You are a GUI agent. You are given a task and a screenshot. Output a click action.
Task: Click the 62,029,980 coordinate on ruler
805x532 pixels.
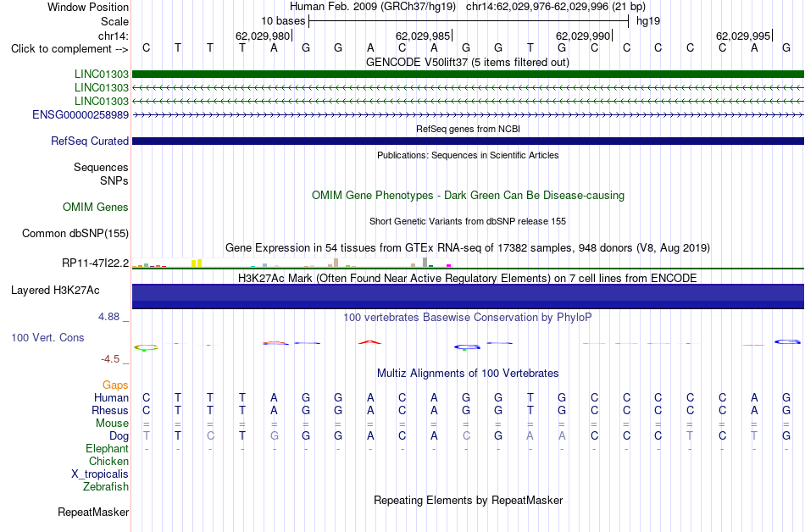point(263,36)
